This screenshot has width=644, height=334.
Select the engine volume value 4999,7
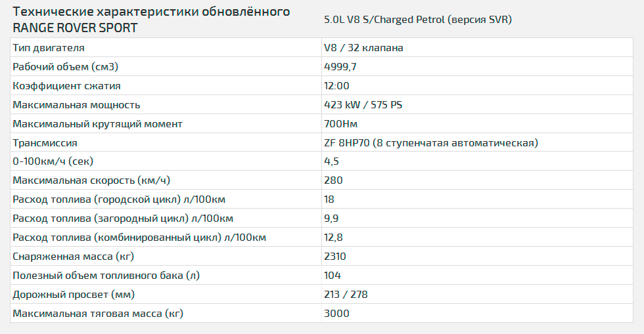(340, 67)
